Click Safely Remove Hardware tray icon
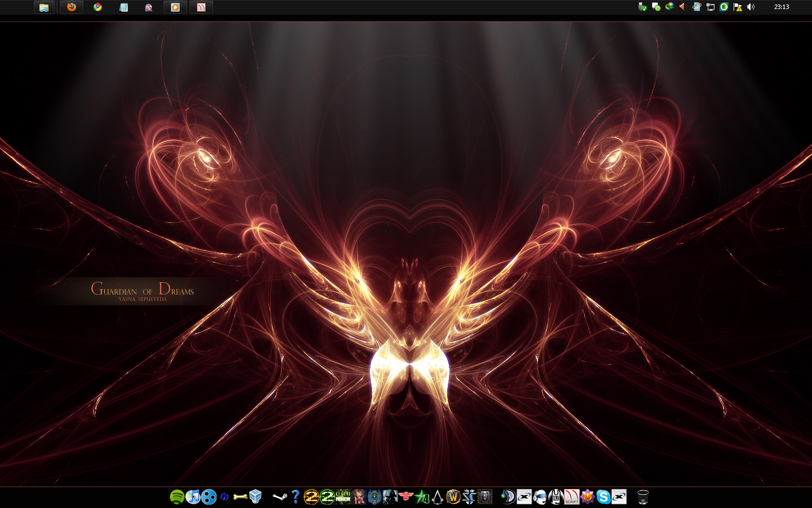Viewport: 812px width, 508px height. pos(642,7)
